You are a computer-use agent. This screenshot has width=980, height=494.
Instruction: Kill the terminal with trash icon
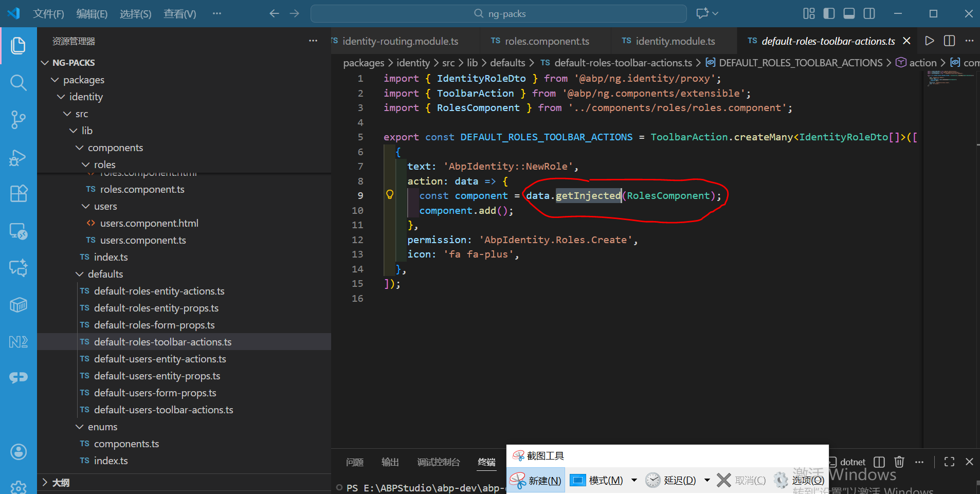899,462
